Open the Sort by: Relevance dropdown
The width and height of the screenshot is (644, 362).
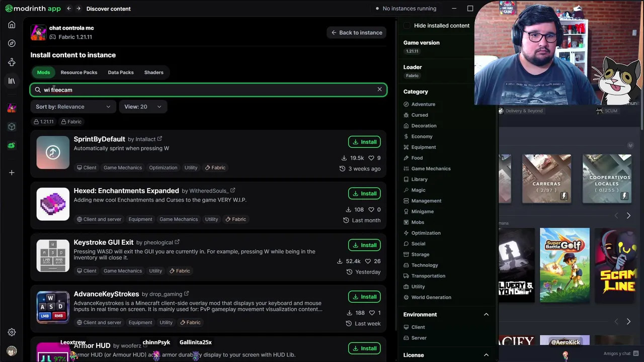(73, 107)
